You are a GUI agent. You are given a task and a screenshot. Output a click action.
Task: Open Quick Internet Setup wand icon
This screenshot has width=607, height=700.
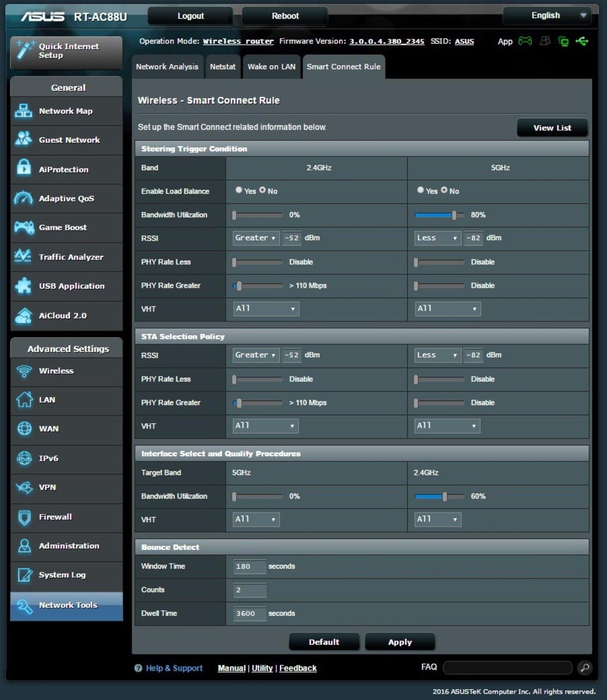24,50
